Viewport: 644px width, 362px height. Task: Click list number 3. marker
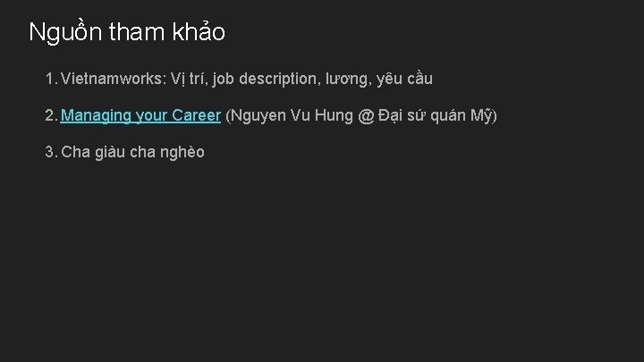tap(50, 152)
